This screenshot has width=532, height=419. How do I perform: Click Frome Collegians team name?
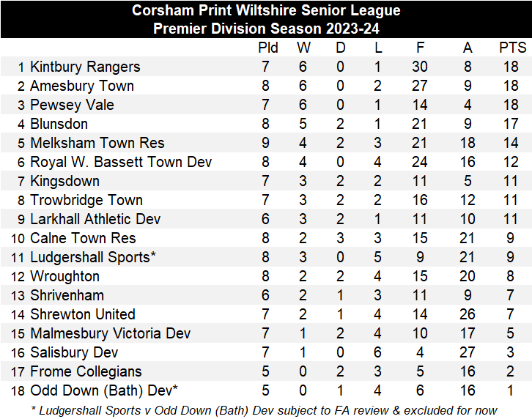pos(86,371)
